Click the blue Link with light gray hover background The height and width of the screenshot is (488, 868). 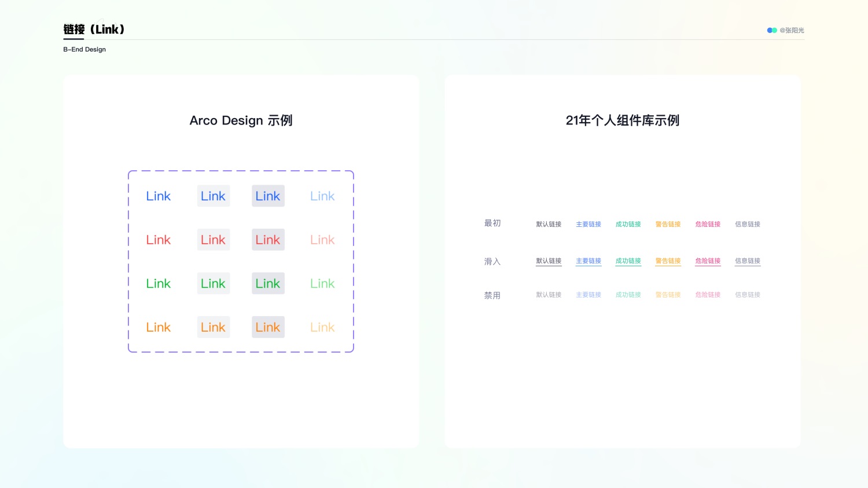[x=214, y=196]
